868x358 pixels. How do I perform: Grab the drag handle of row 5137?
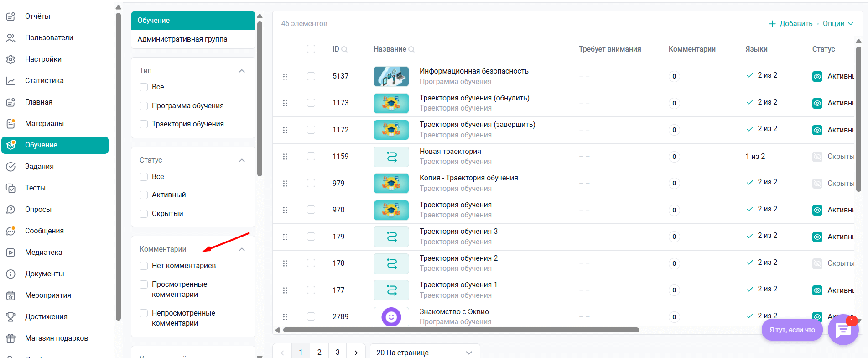click(285, 76)
